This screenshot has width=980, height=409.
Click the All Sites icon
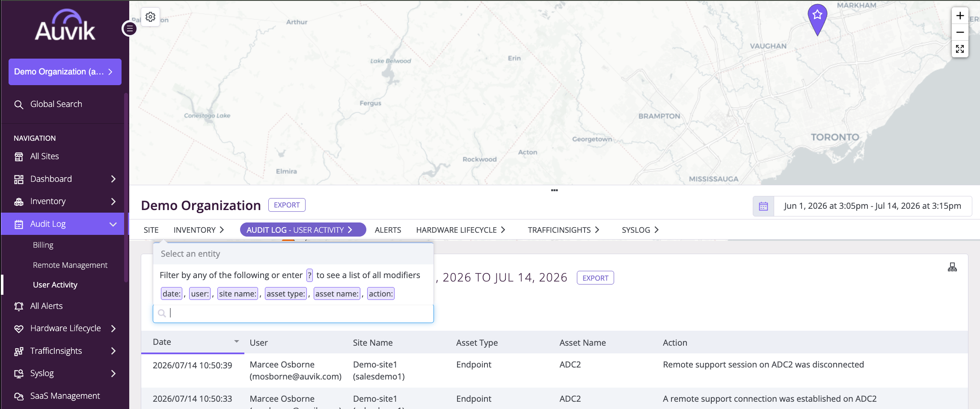tap(19, 157)
